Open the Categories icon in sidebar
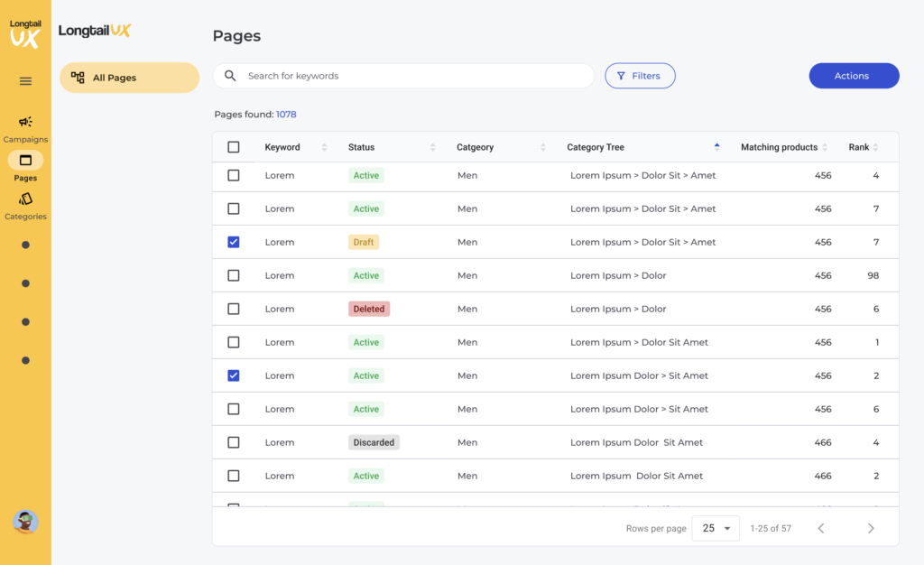 pos(25,199)
